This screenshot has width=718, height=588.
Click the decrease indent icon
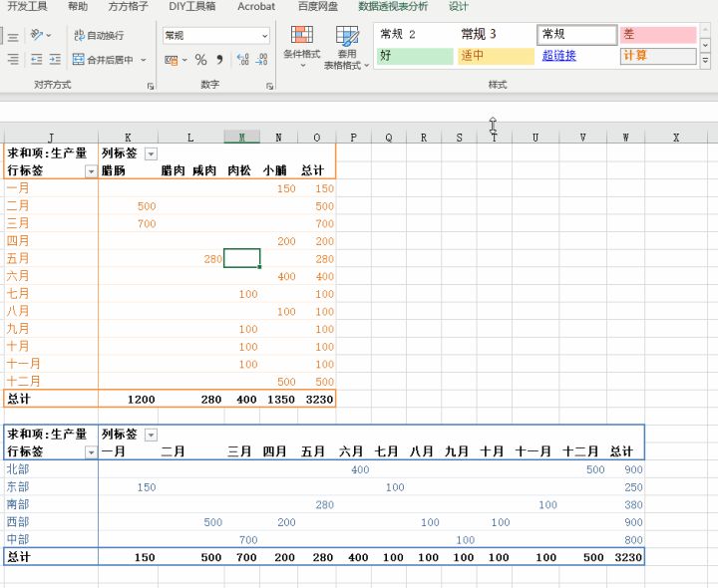tap(37, 60)
